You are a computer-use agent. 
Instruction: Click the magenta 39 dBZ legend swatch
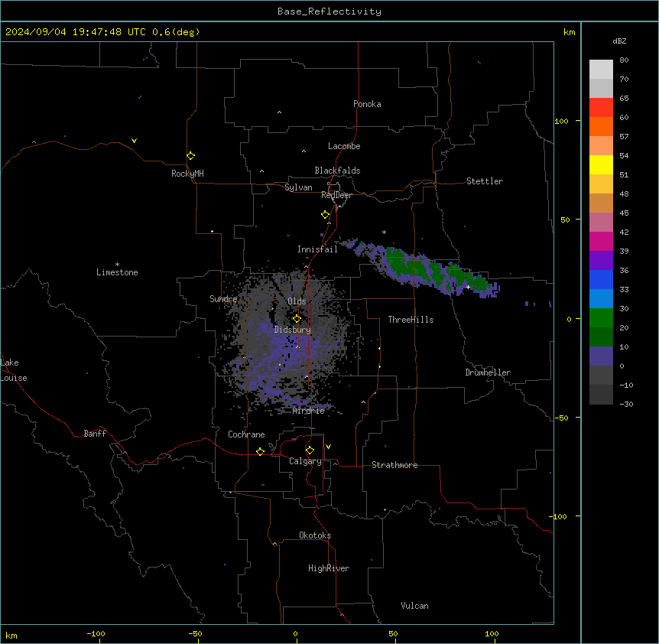coord(601,241)
